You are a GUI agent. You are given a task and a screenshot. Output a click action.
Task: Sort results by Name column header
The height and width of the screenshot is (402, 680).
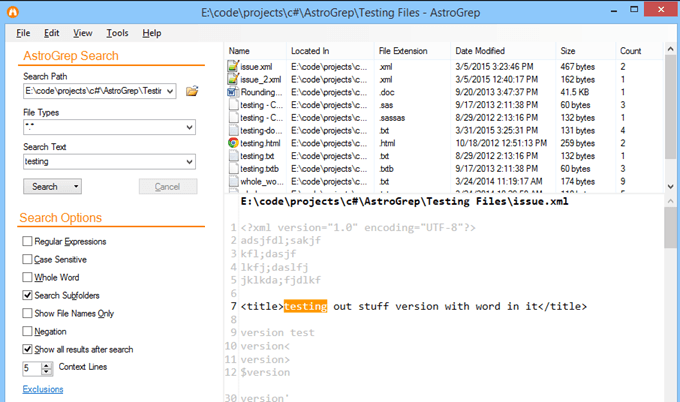point(255,51)
